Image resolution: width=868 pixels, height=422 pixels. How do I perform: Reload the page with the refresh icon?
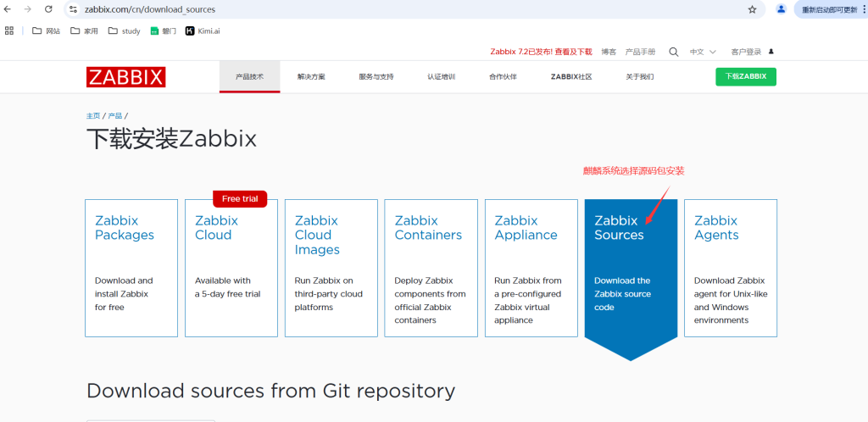click(48, 9)
